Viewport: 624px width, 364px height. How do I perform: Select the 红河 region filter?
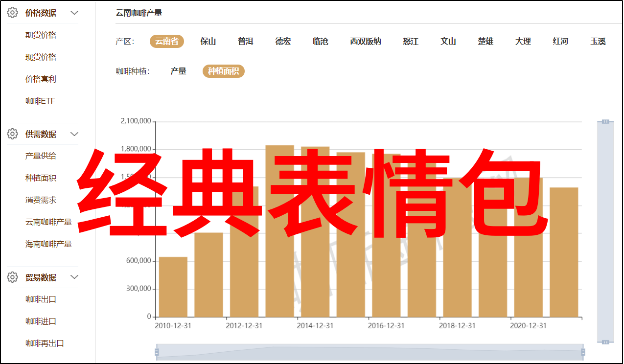[x=560, y=42]
